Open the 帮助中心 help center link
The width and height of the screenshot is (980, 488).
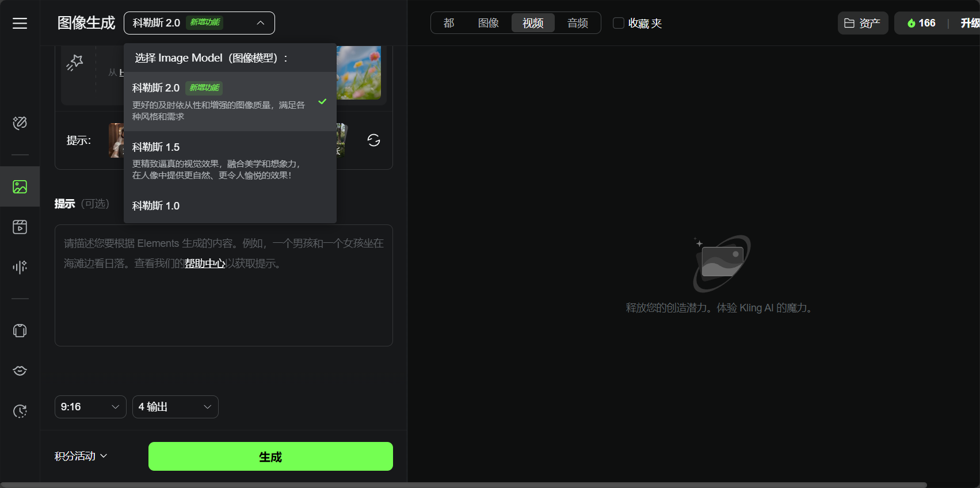coord(205,264)
